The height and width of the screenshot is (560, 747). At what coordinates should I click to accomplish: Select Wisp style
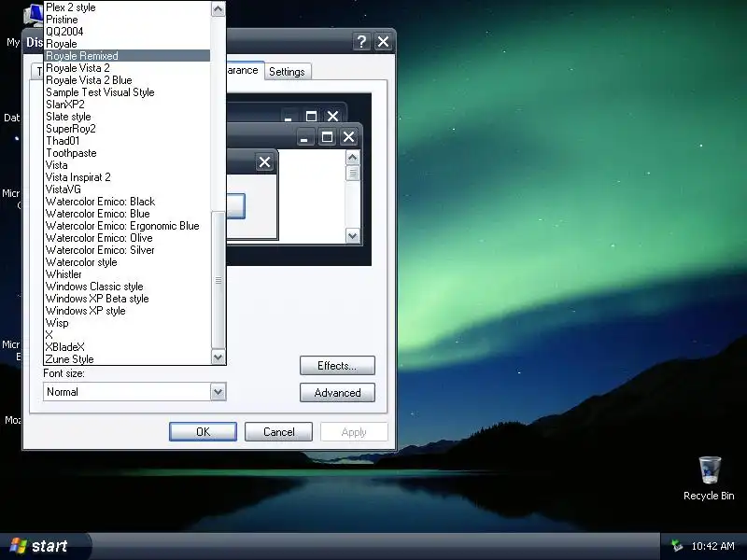pyautogui.click(x=127, y=323)
